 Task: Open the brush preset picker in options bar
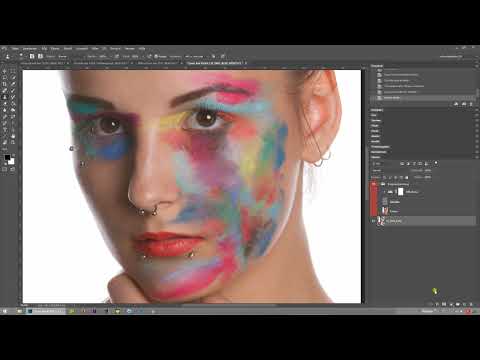point(21,56)
